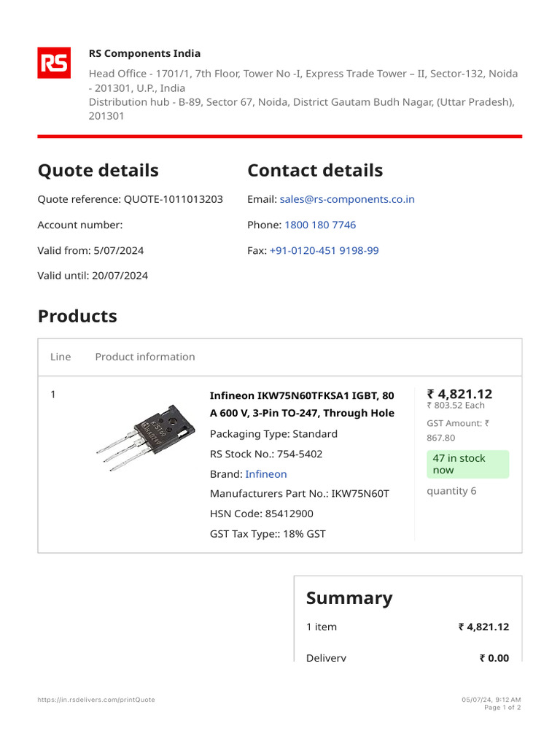560x747 pixels.
Task: Click the 'Line' column header
Action: [61, 357]
